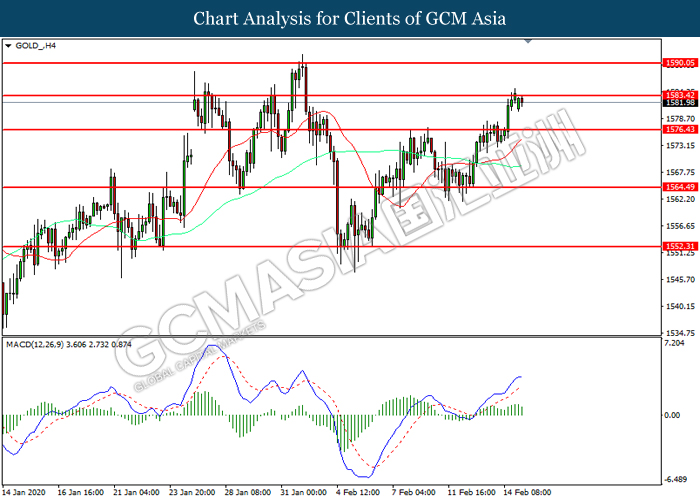The width and height of the screenshot is (700, 500).
Task: Click the dropdown triangle beside GOLD_.H4
Action: [x=8, y=46]
